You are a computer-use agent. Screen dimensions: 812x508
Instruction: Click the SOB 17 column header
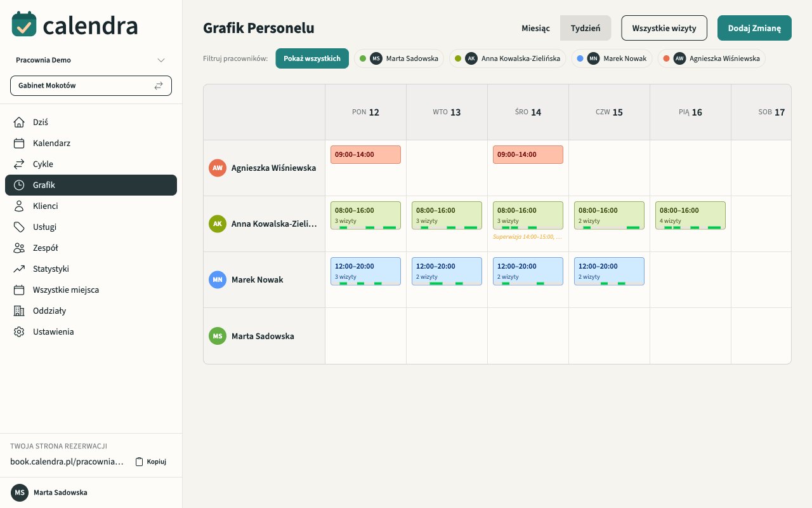click(x=762, y=112)
